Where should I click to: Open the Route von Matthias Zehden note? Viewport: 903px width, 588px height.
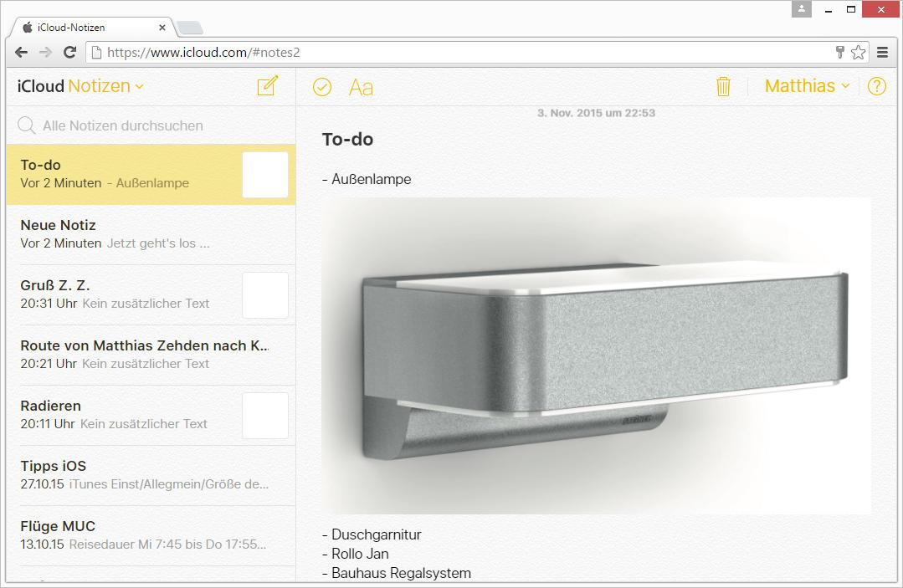(x=151, y=355)
